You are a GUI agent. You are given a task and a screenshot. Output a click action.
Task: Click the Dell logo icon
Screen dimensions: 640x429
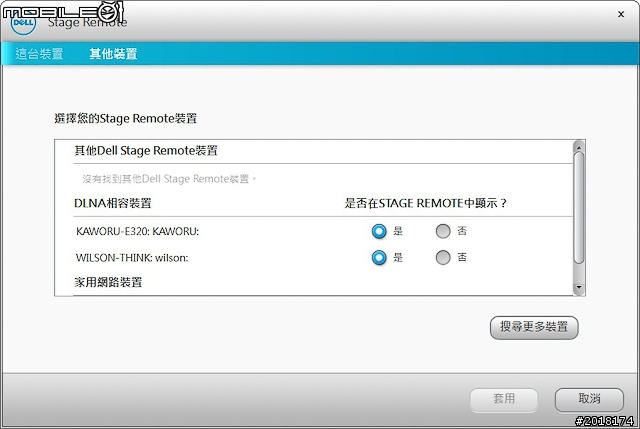click(x=23, y=23)
